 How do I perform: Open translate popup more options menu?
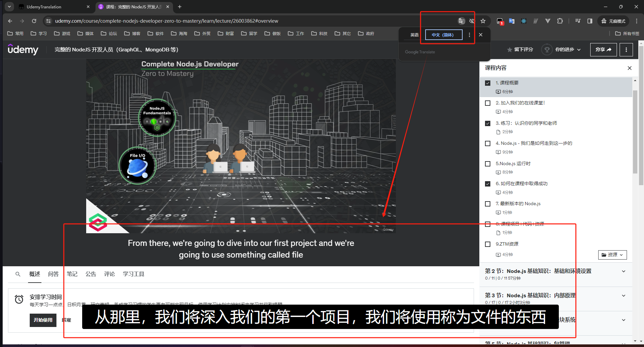[x=469, y=35]
